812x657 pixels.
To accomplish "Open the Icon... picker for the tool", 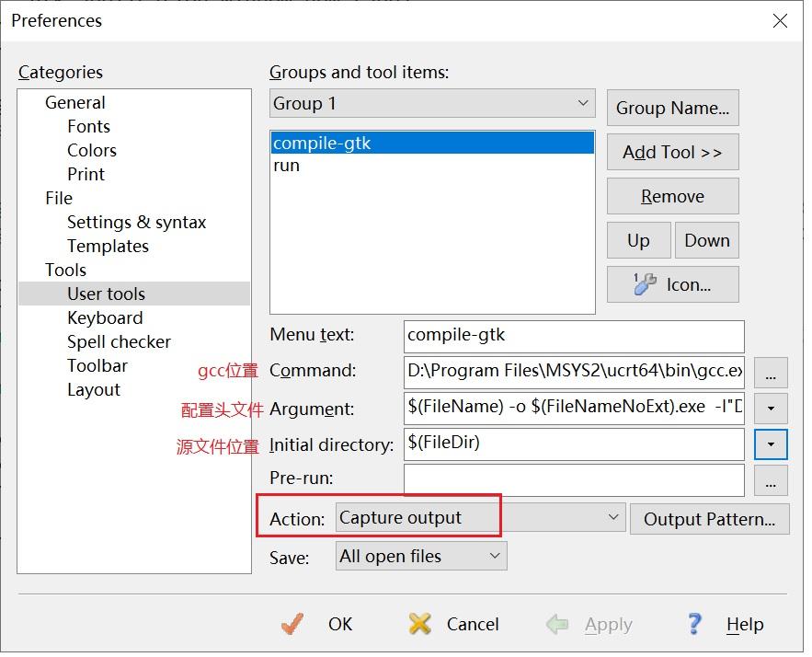I will coord(672,284).
